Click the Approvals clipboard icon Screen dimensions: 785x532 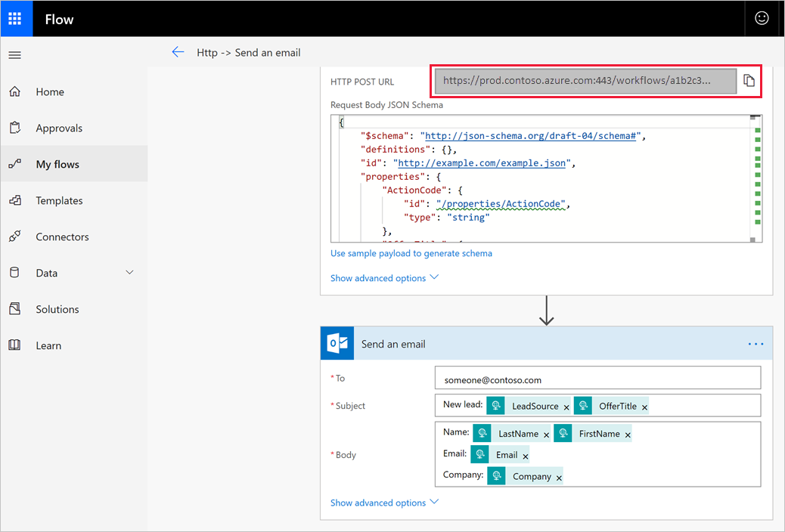click(15, 128)
